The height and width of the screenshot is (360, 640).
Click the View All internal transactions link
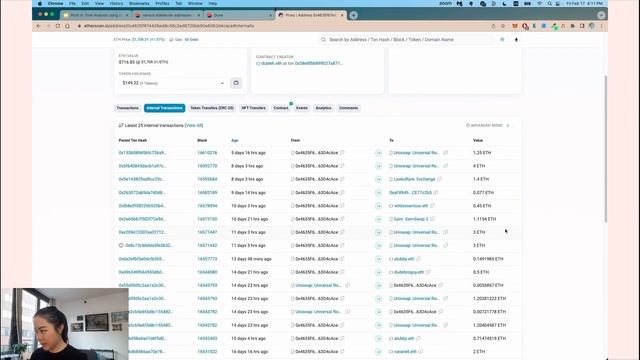(x=194, y=125)
